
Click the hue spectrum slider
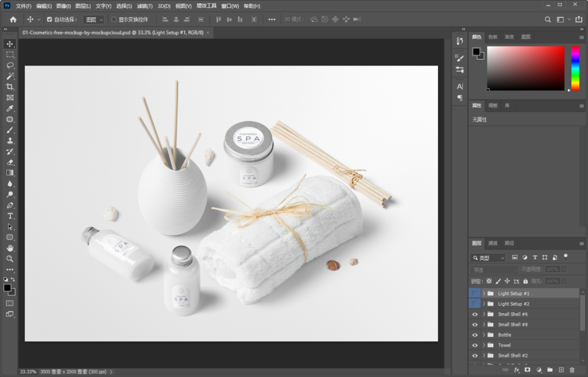point(575,68)
